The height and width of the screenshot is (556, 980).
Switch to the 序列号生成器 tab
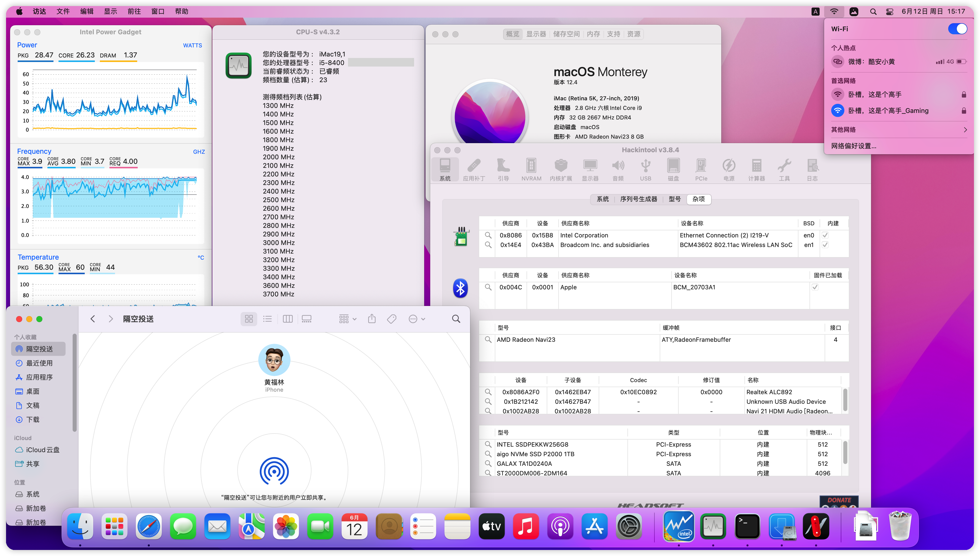639,199
